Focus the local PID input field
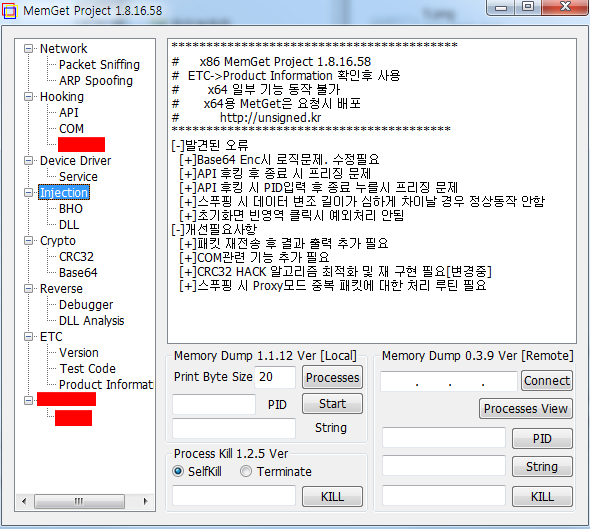The height and width of the screenshot is (529, 590). (214, 404)
